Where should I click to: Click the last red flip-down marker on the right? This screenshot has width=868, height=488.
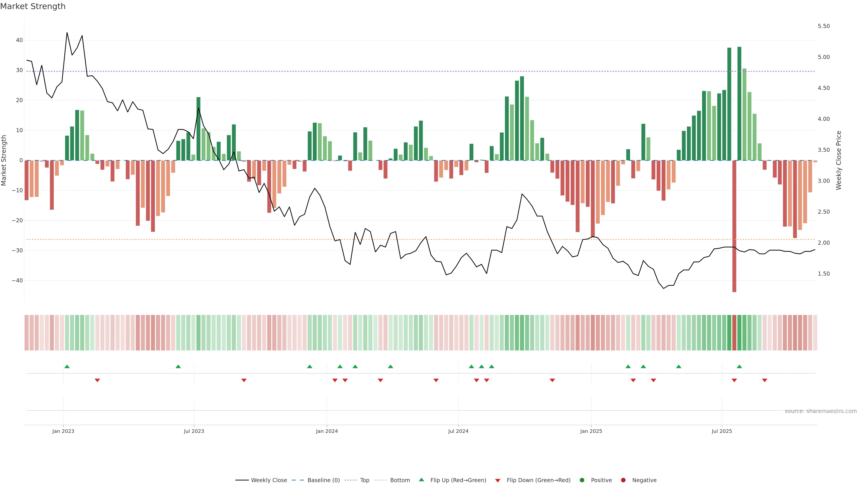click(x=764, y=380)
